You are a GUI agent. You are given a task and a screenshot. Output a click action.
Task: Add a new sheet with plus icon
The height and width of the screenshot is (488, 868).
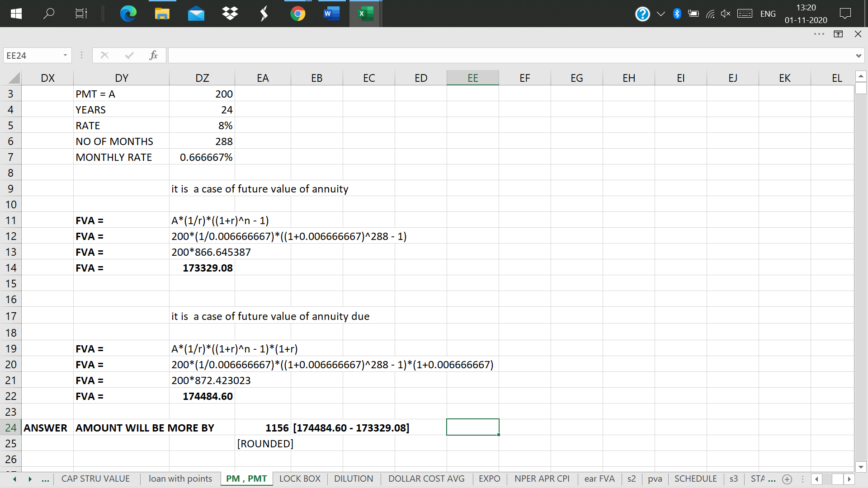click(787, 479)
